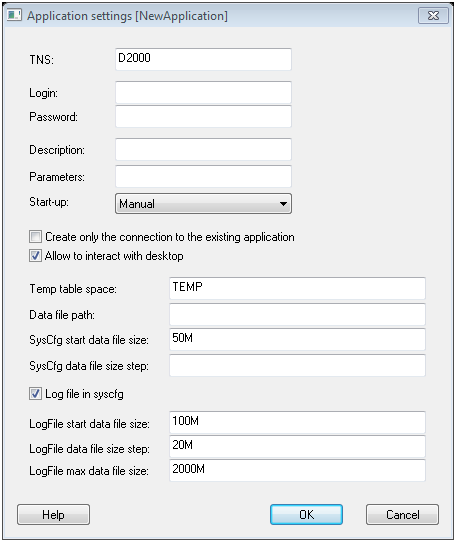Viewport: 456px width, 542px height.
Task: Confirm settings with OK button
Action: click(306, 515)
